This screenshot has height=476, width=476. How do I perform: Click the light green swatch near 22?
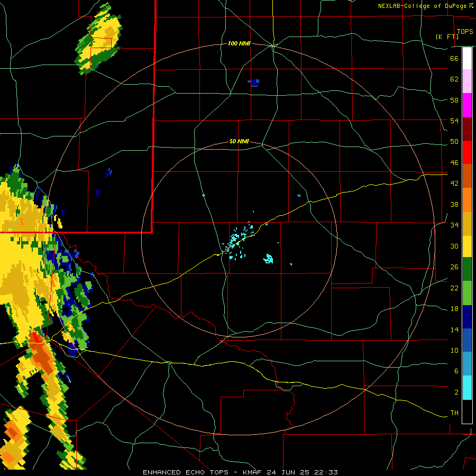click(x=467, y=293)
